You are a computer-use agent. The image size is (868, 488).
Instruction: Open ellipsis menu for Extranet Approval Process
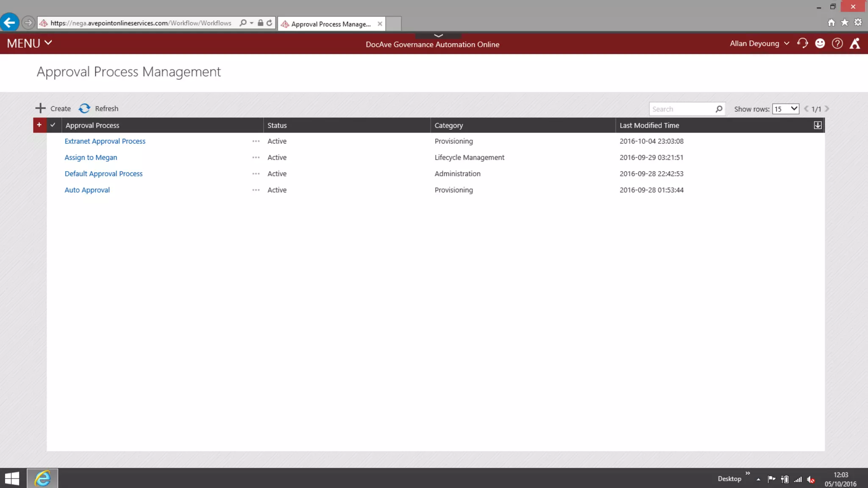point(256,141)
